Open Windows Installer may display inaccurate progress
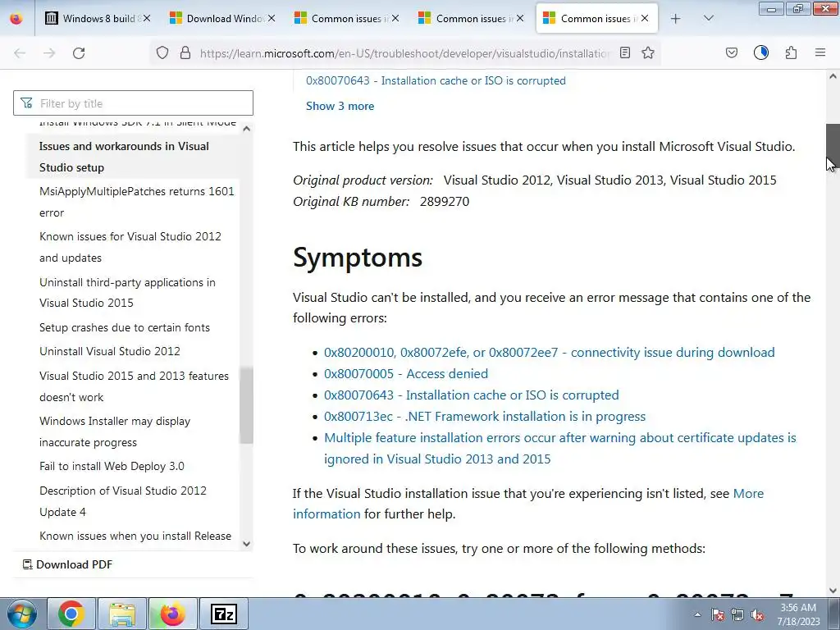The image size is (840, 630). (x=115, y=431)
